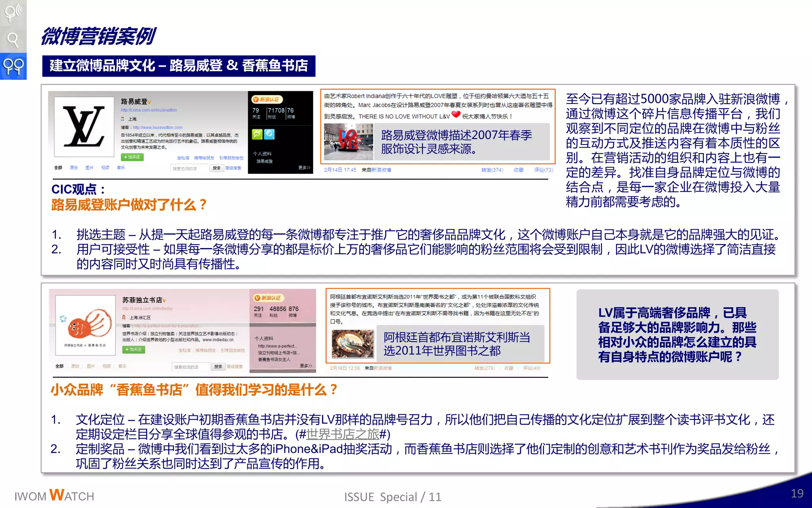Open 高级搜索 on the 路易威登 profile
This screenshot has width=812, height=508.
(x=233, y=168)
